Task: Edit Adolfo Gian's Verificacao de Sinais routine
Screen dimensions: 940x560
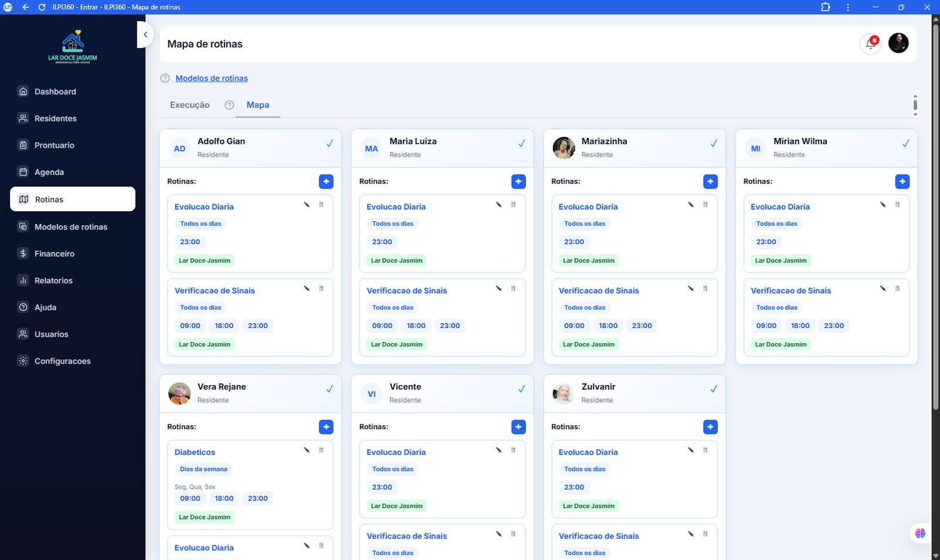Action: click(x=307, y=289)
